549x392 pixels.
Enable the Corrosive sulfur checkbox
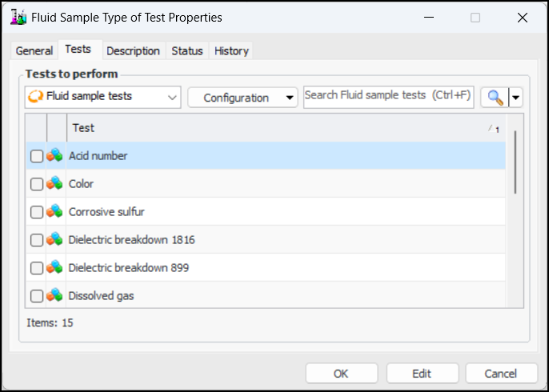[x=37, y=213]
